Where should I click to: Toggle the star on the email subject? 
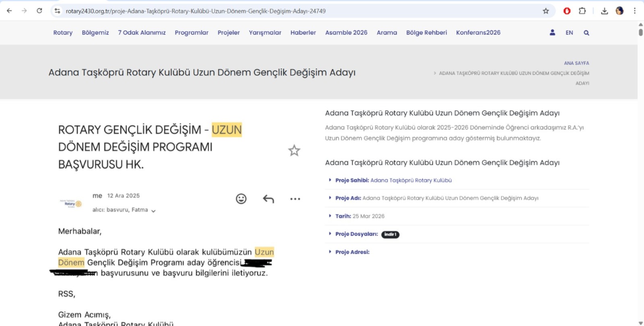click(294, 151)
